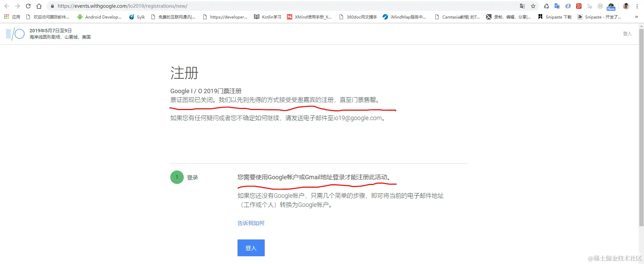Click the 海岸线圆形剧场 location text
This screenshot has width=644, height=264.
tap(60, 37)
